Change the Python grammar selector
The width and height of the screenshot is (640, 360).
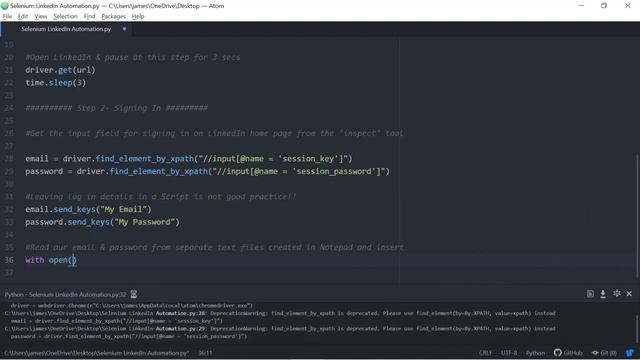[535, 353]
